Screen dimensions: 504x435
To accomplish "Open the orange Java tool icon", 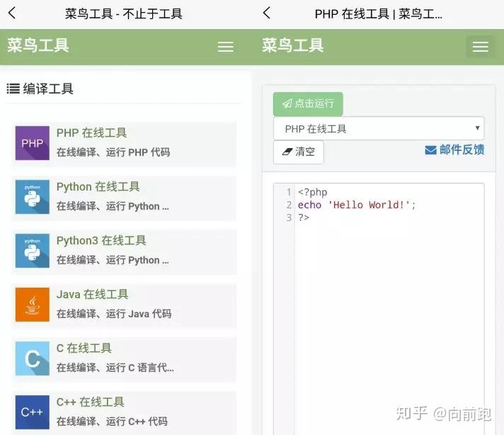I will pyautogui.click(x=33, y=305).
